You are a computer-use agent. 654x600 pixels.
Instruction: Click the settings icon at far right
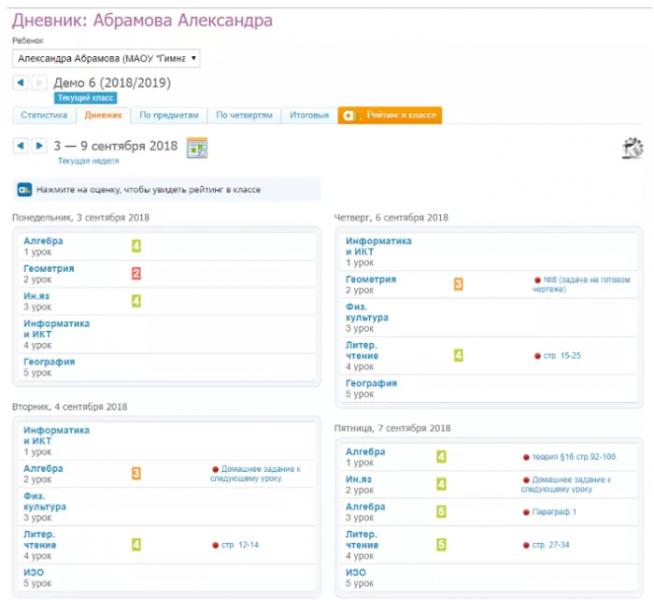tap(631, 148)
